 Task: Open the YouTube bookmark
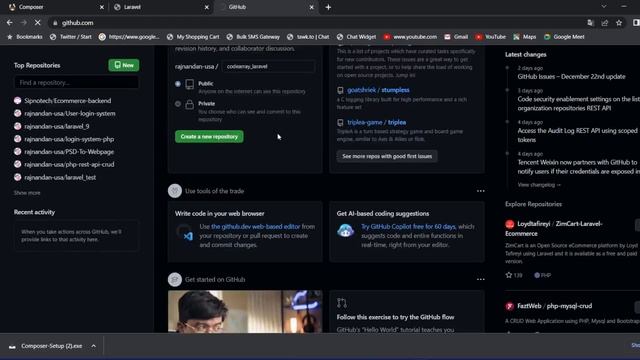(490, 37)
